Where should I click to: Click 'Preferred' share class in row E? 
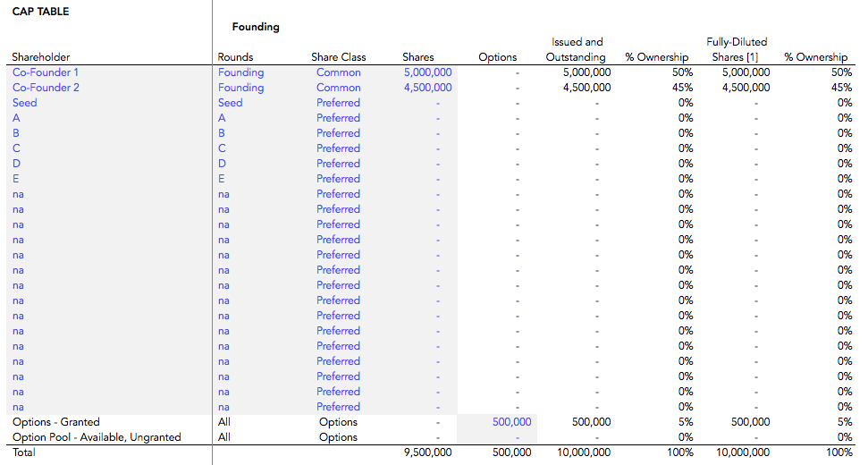coord(338,179)
